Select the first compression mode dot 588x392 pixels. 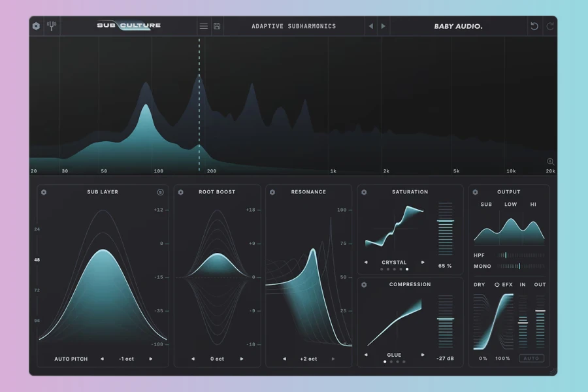click(385, 361)
